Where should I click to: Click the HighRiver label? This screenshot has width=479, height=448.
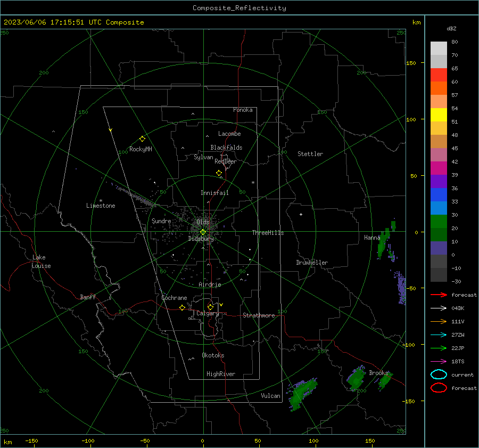(x=221, y=374)
